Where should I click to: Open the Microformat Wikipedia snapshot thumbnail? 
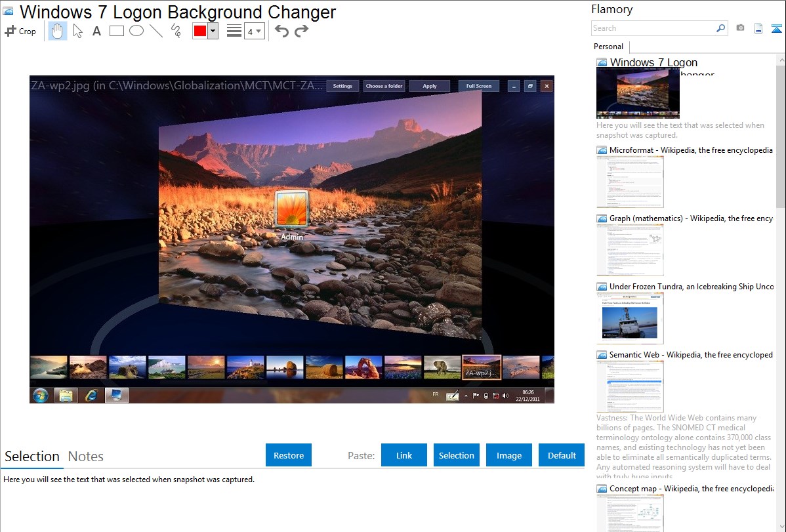click(x=630, y=182)
